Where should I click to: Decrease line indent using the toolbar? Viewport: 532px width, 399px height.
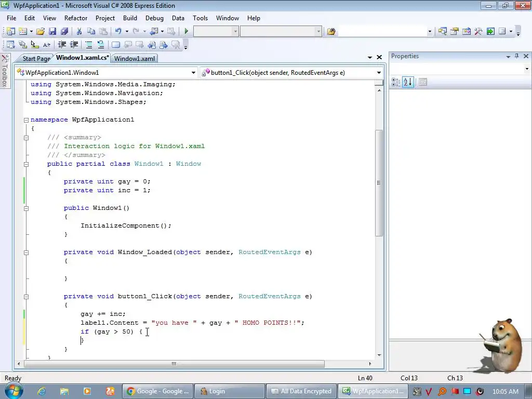pos(62,45)
